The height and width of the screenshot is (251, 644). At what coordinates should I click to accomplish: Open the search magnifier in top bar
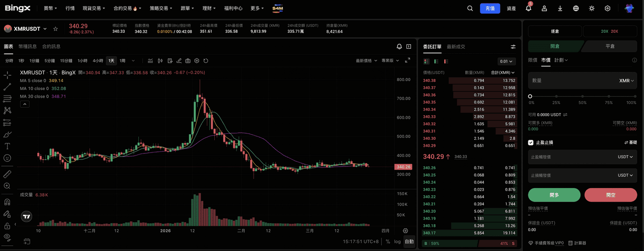tap(470, 9)
